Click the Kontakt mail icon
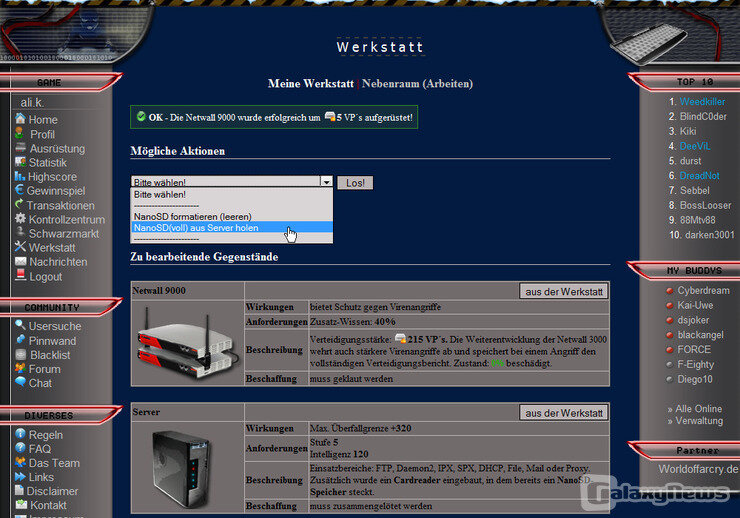Image resolution: width=740 pixels, height=518 pixels. point(21,504)
